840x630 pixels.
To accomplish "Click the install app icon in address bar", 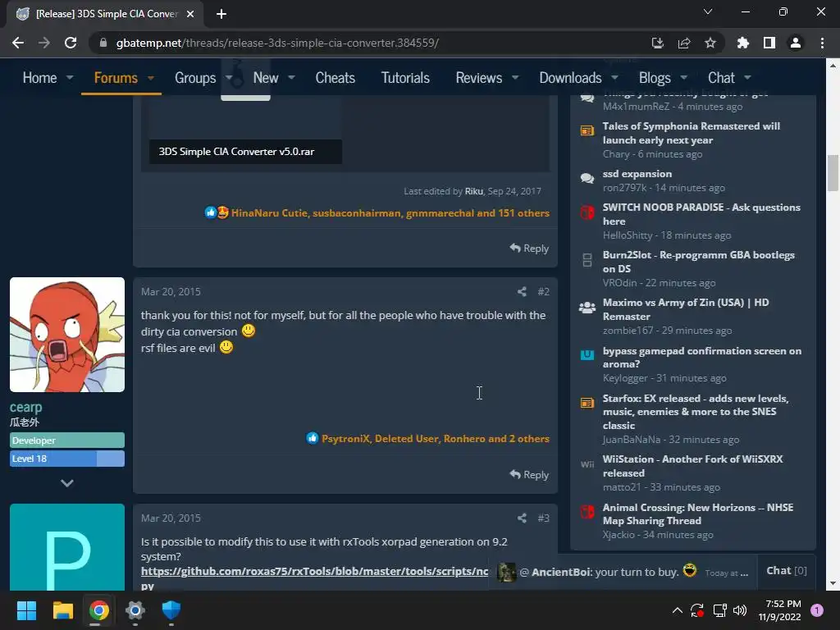I will tap(657, 43).
